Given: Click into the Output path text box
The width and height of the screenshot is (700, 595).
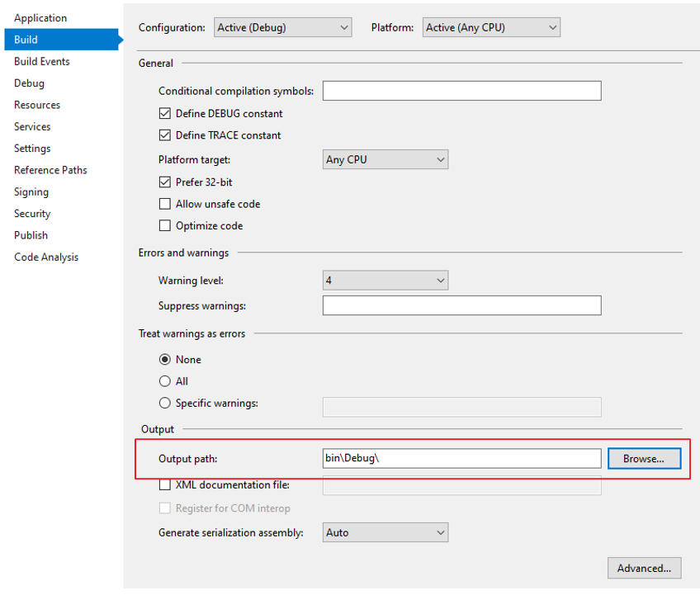Looking at the screenshot, I should [462, 459].
